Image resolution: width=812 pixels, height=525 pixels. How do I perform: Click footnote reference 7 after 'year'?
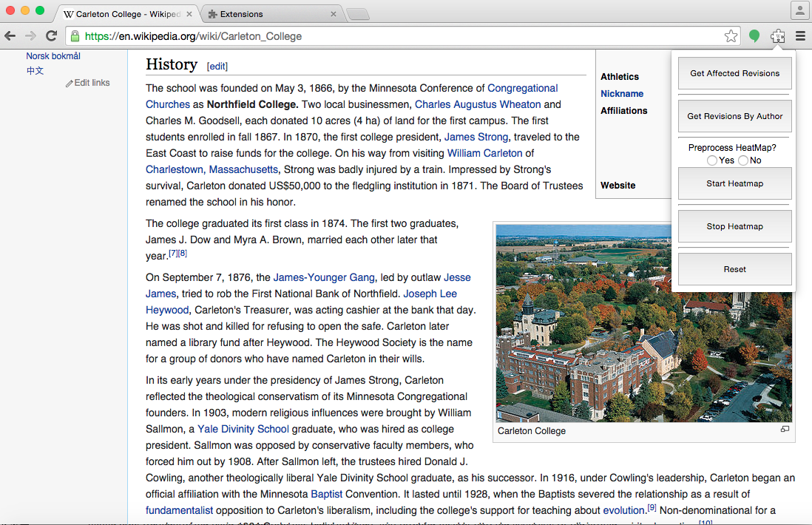pos(173,252)
